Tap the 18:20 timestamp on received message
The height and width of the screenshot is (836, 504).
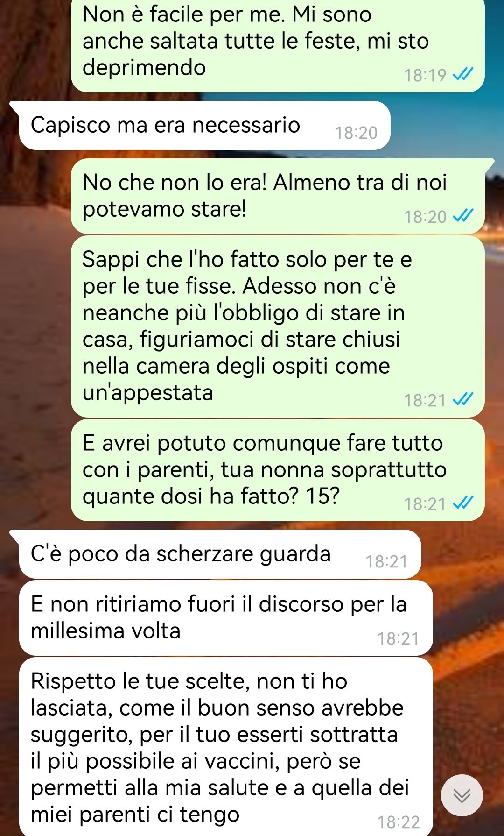(356, 133)
